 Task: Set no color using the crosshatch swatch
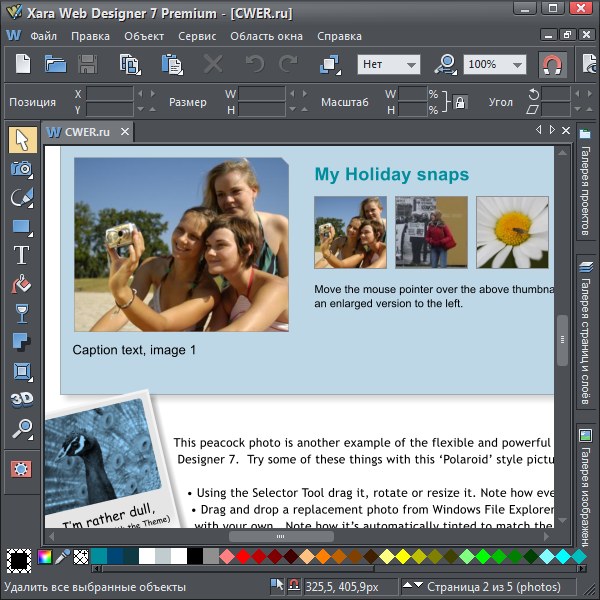coord(81,557)
